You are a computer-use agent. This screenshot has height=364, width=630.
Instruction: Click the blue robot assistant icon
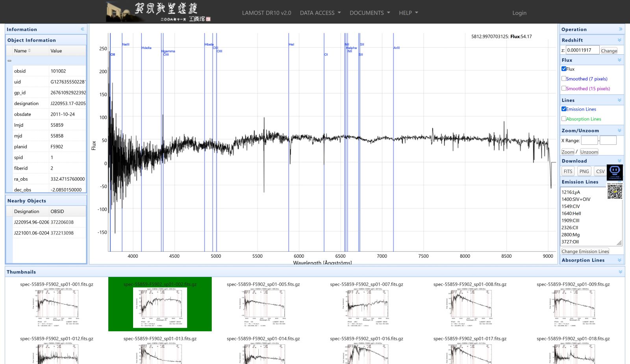pyautogui.click(x=615, y=173)
